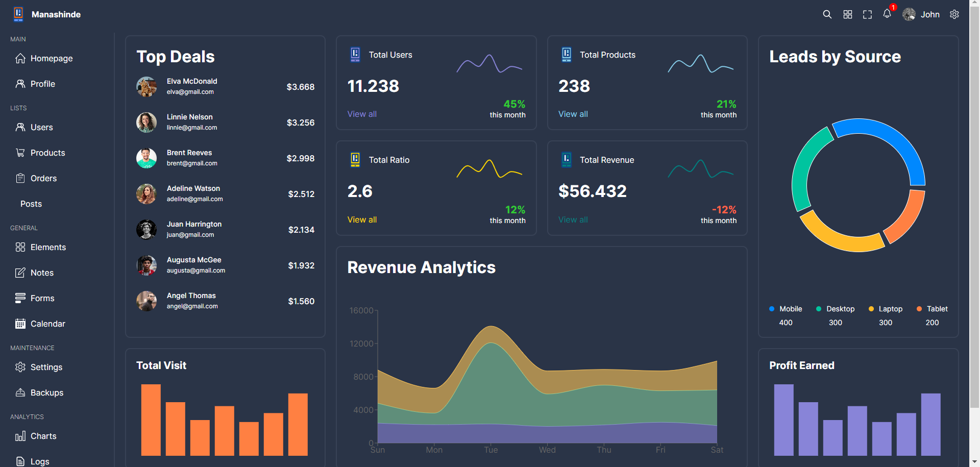Click the fullscreen icon in the header
Viewport: 980px width, 467px height.
tap(867, 14)
